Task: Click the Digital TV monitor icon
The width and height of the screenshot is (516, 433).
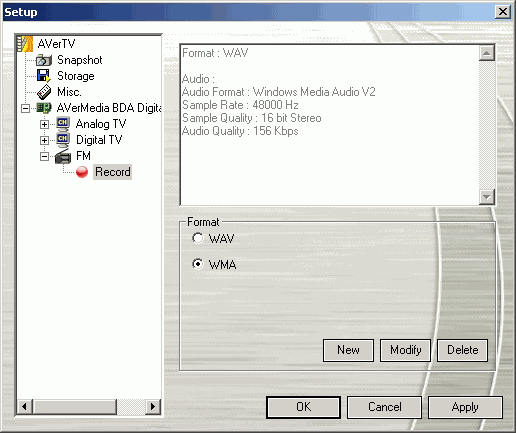Action: coord(63,140)
